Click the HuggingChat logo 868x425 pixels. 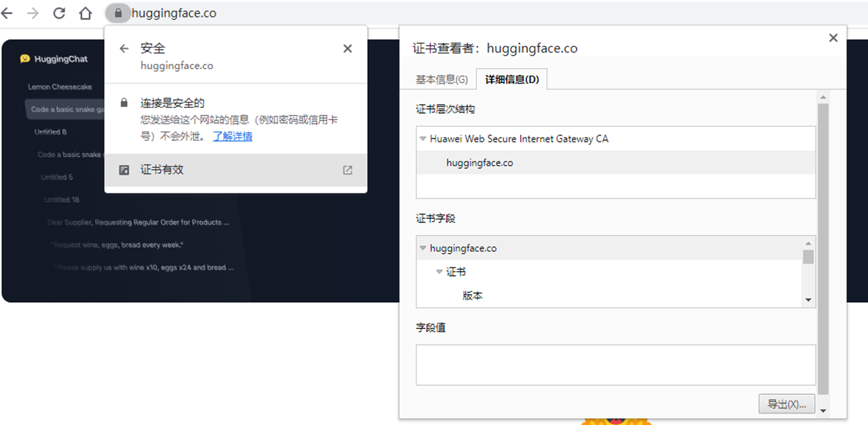[x=54, y=59]
